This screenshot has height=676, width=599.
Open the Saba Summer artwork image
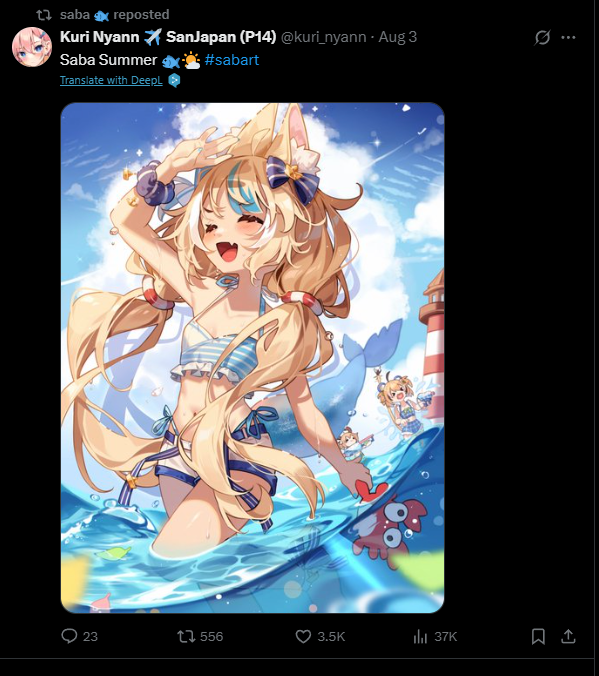[x=252, y=357]
